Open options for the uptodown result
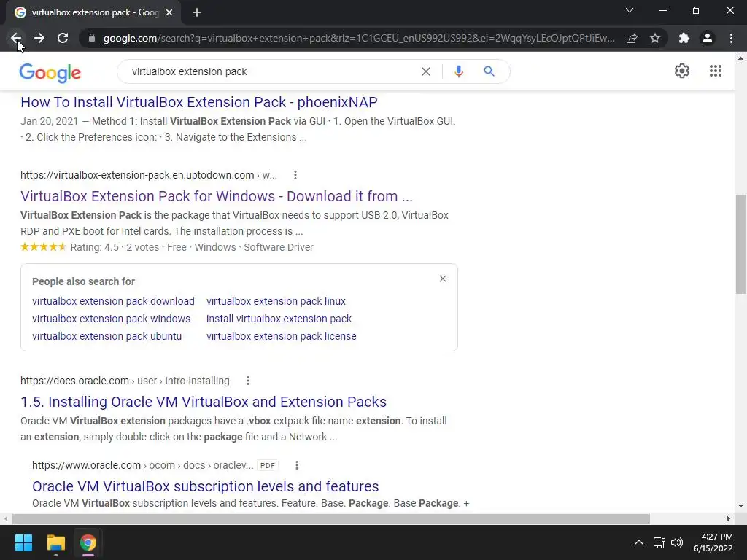The width and height of the screenshot is (747, 560). coord(295,175)
